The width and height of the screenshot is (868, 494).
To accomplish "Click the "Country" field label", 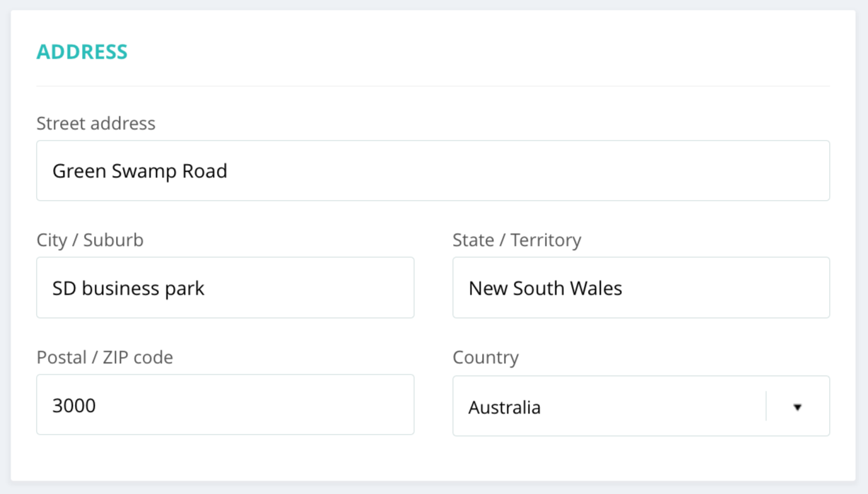I will tap(486, 358).
